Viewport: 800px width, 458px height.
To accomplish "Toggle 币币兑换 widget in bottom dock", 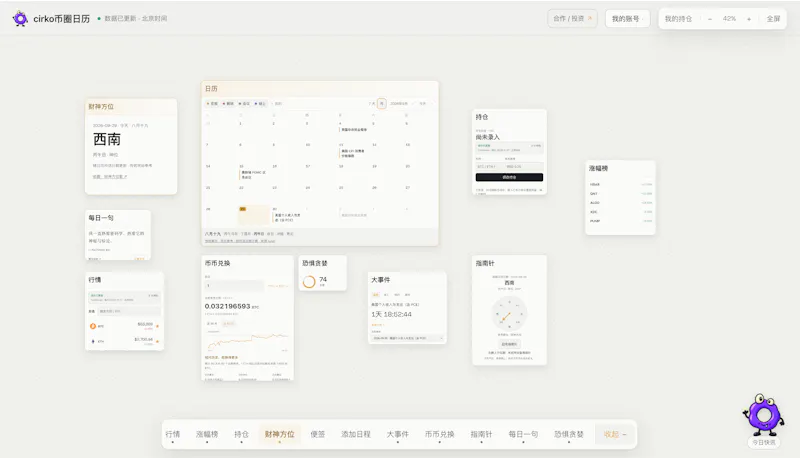I will click(x=439, y=434).
